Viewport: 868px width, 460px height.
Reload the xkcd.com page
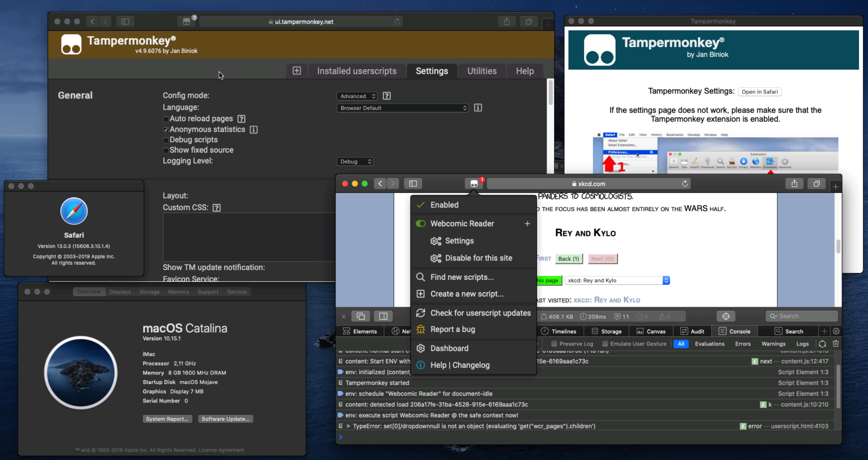(685, 183)
